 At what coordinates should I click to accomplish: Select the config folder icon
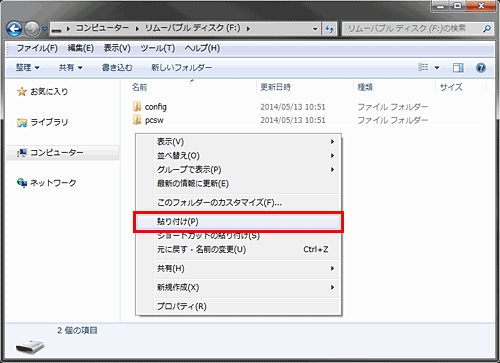tap(137, 107)
